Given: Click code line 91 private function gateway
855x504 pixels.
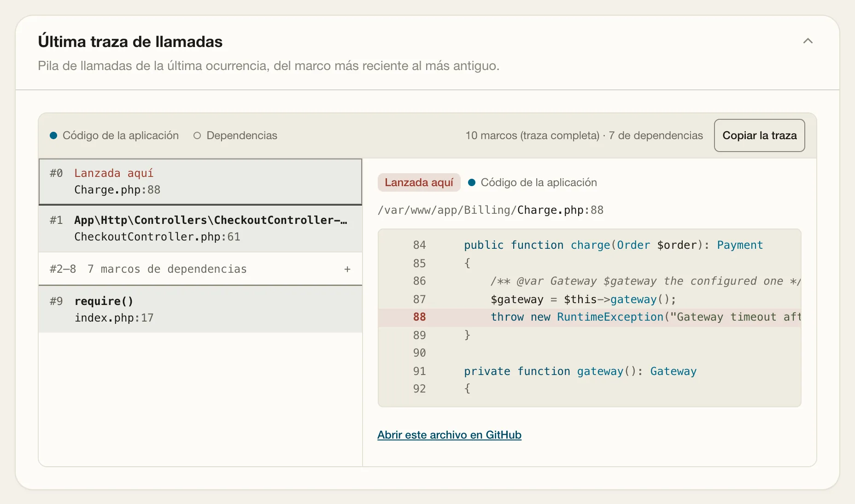Looking at the screenshot, I should (589, 371).
